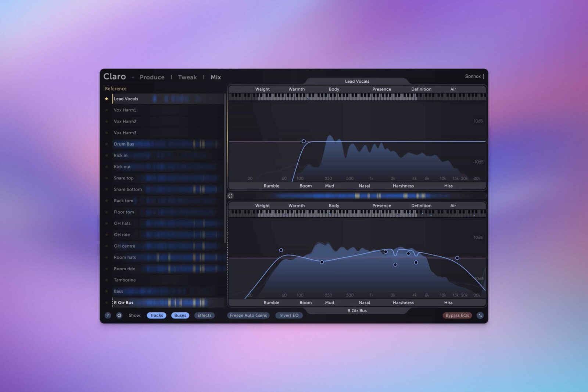588x392 pixels.
Task: Click the star next to Vox Harm1
Action: point(107,110)
